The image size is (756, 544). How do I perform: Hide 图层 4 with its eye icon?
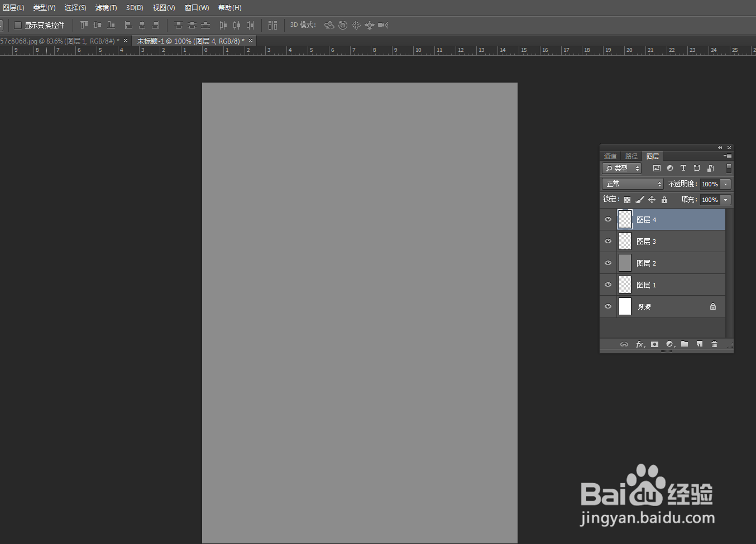pyautogui.click(x=608, y=219)
